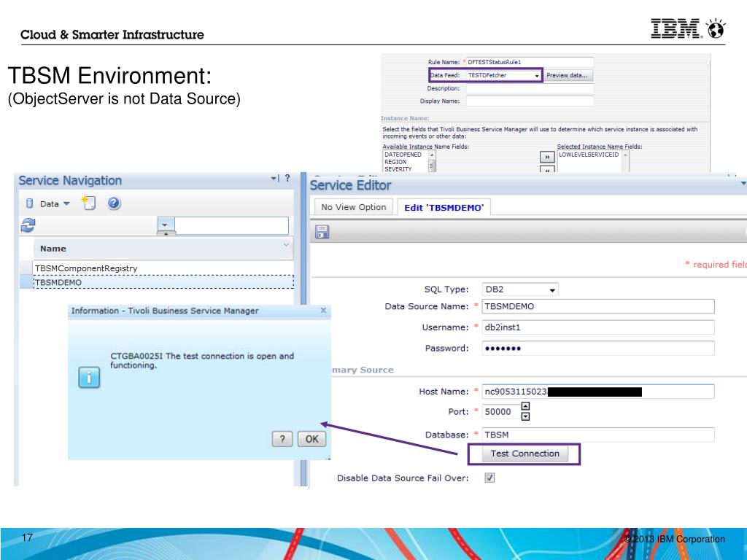Viewport: 747px width, 560px height.
Task: Click the dialog help '?' button
Action: pos(282,439)
